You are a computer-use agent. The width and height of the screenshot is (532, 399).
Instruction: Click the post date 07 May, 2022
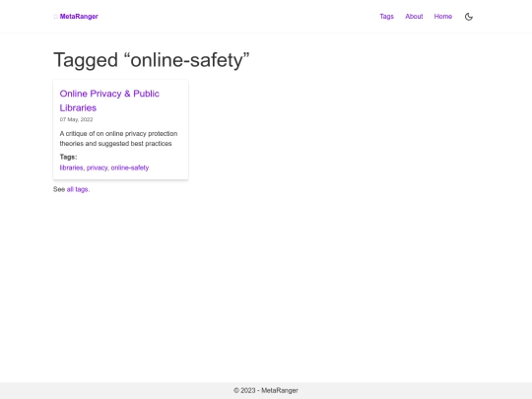click(x=76, y=119)
